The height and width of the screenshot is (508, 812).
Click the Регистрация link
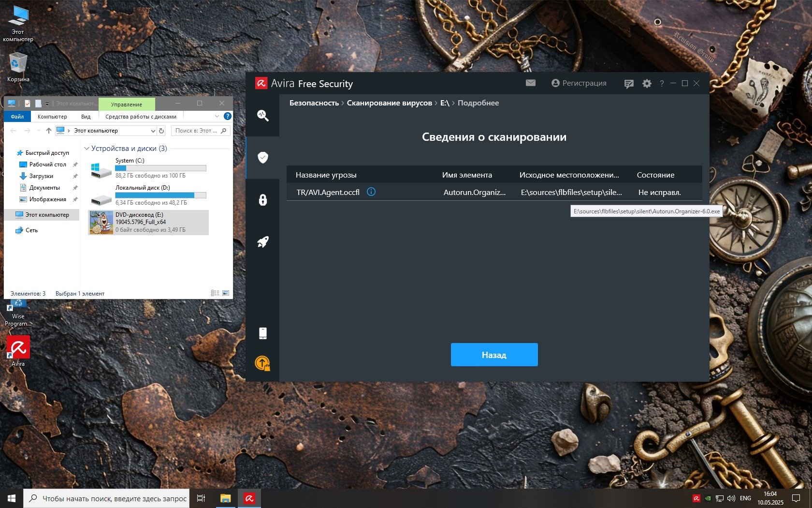coord(579,83)
